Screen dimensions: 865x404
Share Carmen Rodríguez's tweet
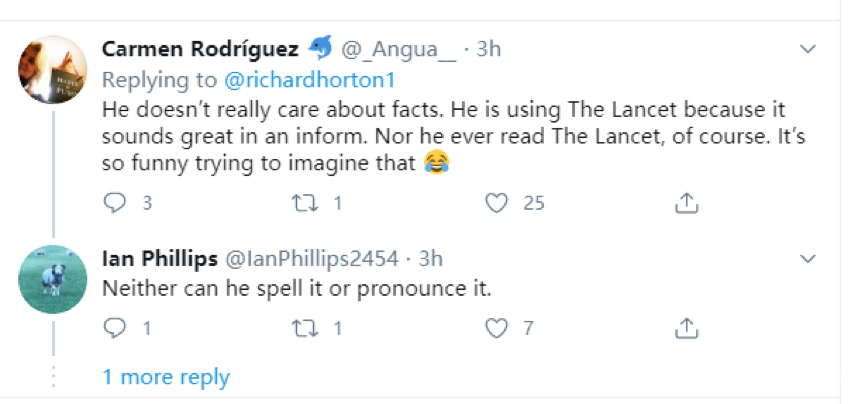(x=686, y=203)
